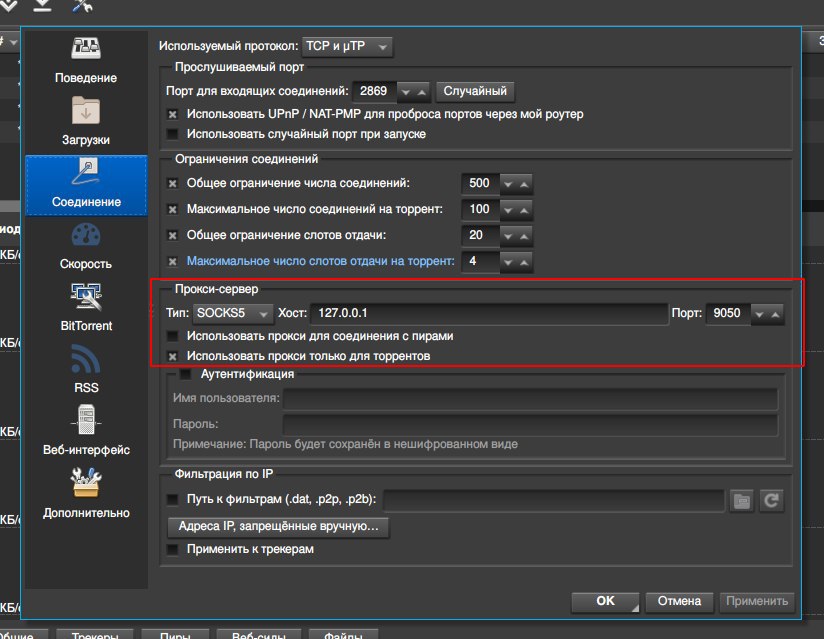Click the Случайный port button
Image resolution: width=824 pixels, height=639 pixels.
(475, 91)
